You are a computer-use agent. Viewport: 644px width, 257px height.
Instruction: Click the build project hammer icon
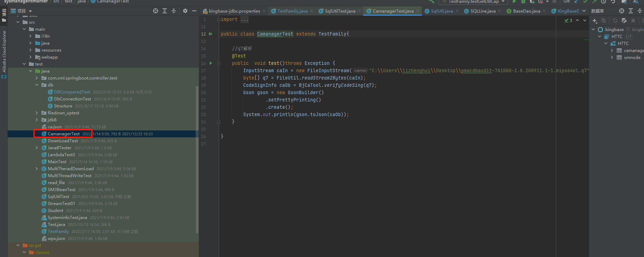tap(432, 1)
